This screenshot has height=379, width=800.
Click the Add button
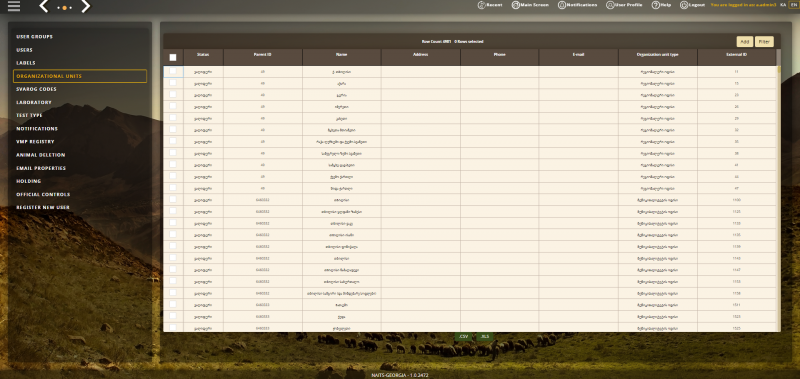tap(744, 42)
